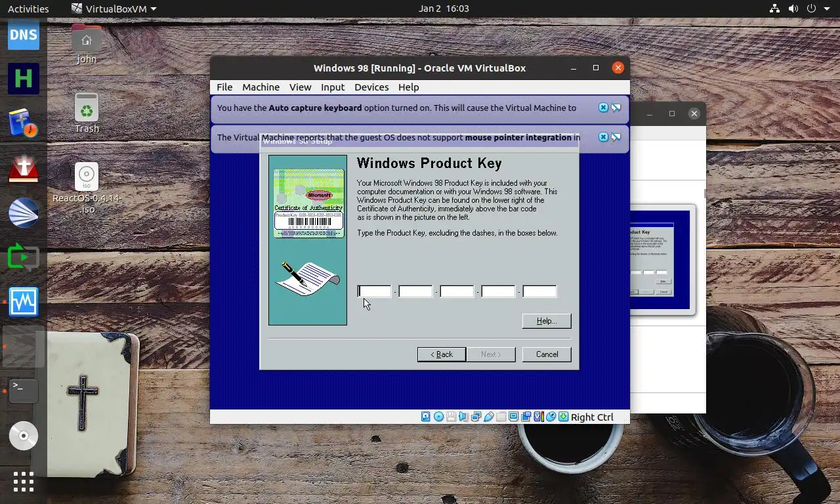Open the system status menu arrow
840x504 pixels.
click(828, 9)
